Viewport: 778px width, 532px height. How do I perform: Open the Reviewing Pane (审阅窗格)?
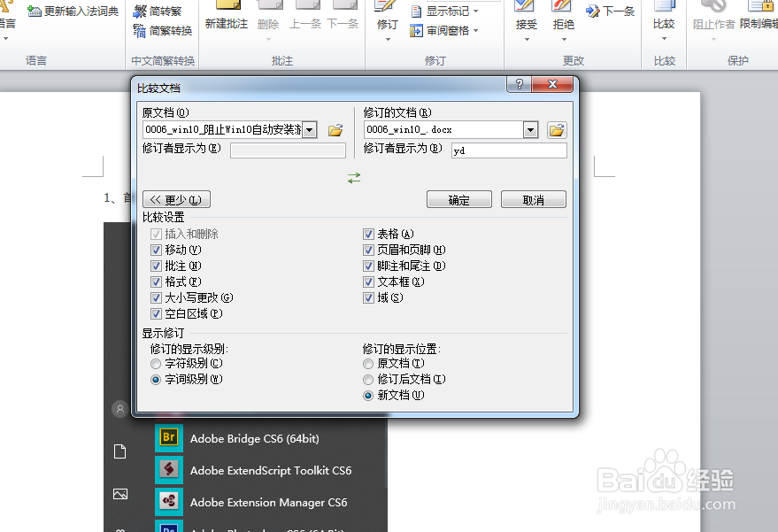click(x=447, y=31)
